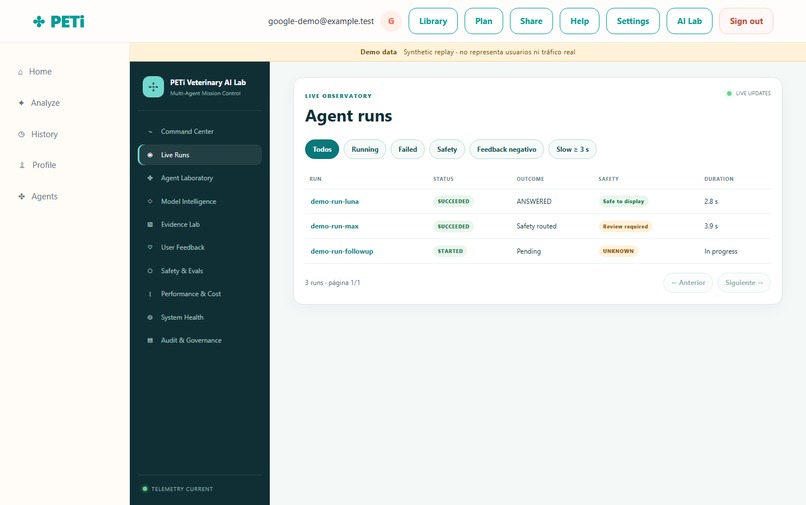Click the Safe to display badge
The image size is (806, 505).
pyautogui.click(x=624, y=202)
